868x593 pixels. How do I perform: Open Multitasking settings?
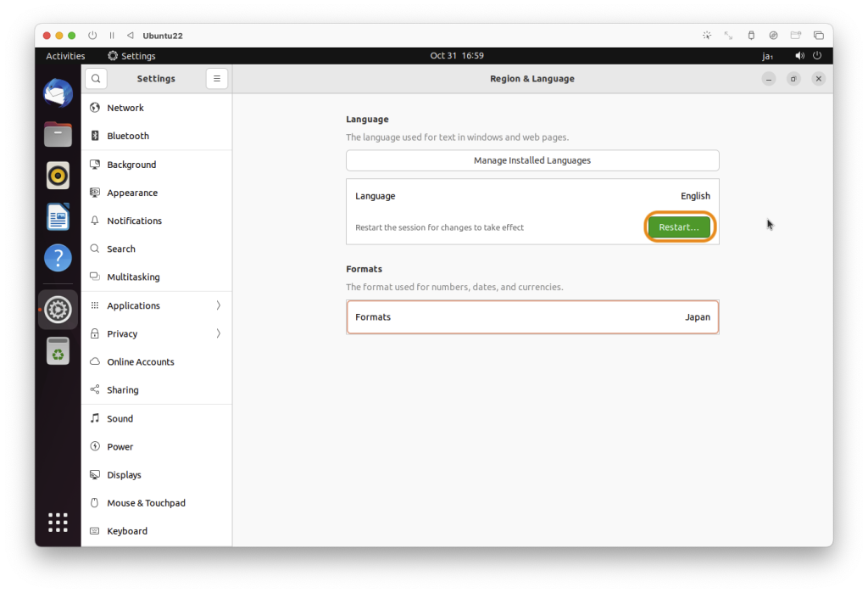157,277
